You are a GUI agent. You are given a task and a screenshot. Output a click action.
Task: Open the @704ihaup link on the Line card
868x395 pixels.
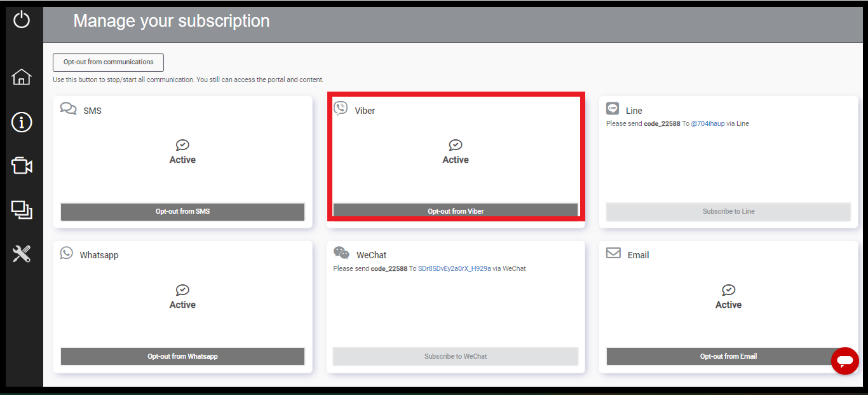tap(707, 123)
